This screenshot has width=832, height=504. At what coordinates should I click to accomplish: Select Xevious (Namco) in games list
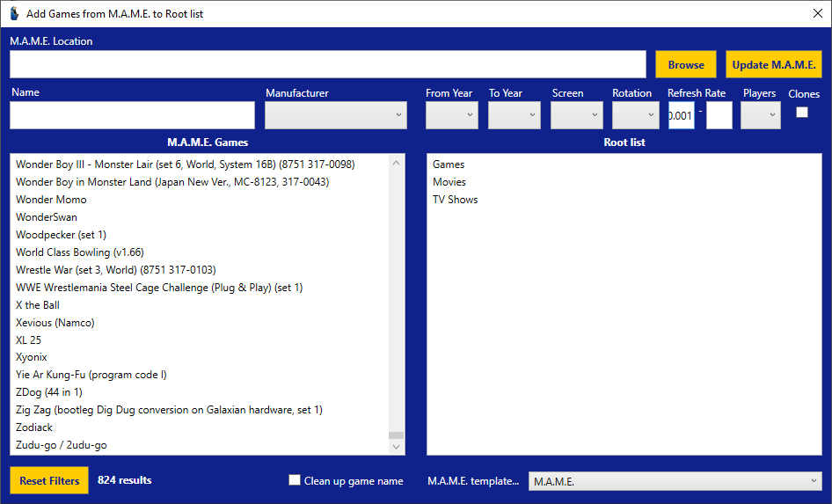tap(55, 323)
